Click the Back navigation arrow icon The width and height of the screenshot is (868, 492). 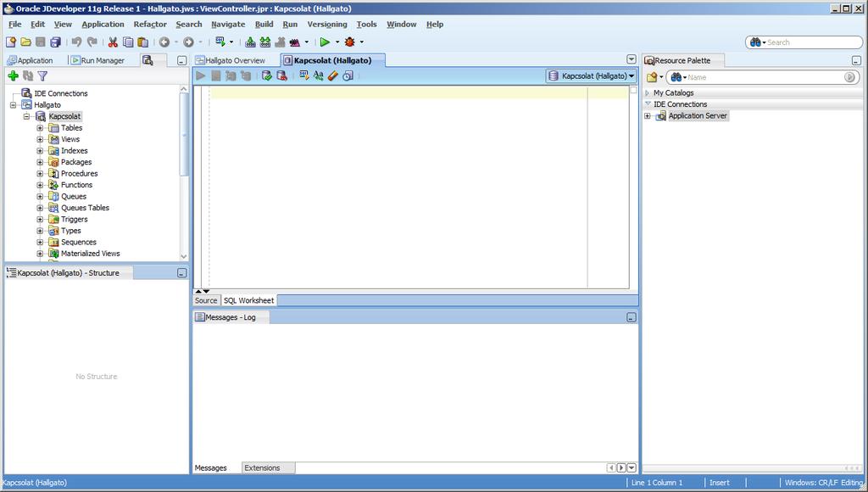click(164, 42)
